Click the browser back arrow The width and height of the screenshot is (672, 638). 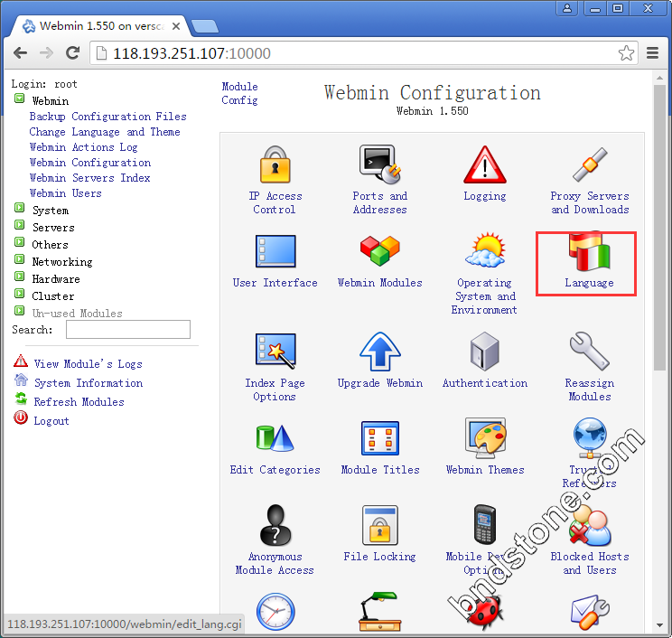pos(20,53)
